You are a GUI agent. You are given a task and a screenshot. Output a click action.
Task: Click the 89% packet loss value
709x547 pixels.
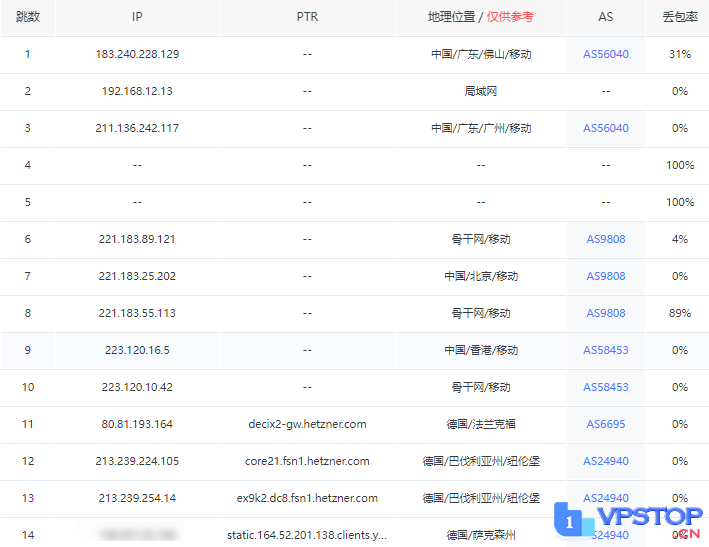click(680, 313)
